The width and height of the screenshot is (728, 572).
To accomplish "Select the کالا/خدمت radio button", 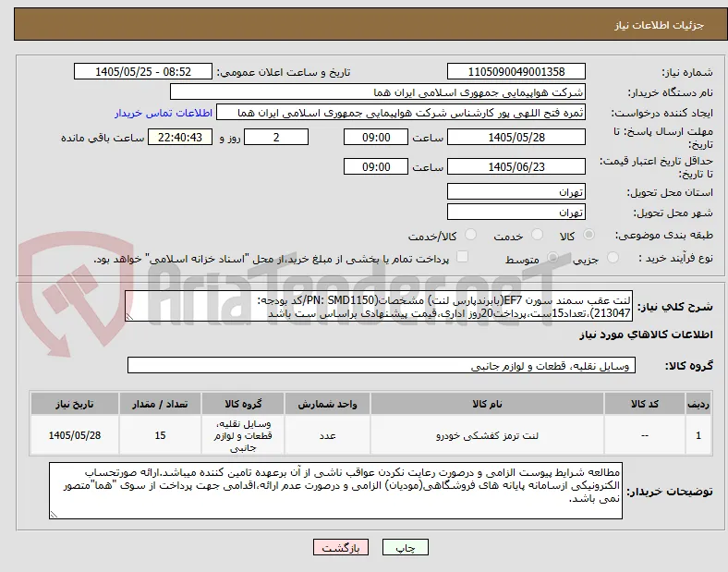I will click(x=471, y=235).
